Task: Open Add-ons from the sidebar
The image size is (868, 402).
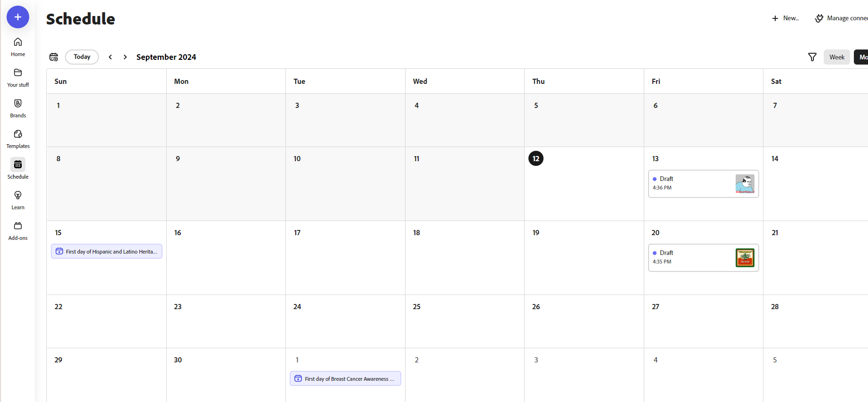Action: coord(17,230)
